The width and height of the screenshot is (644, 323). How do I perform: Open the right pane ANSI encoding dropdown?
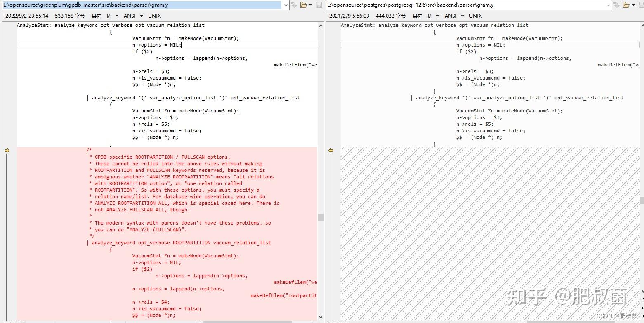pyautogui.click(x=454, y=16)
